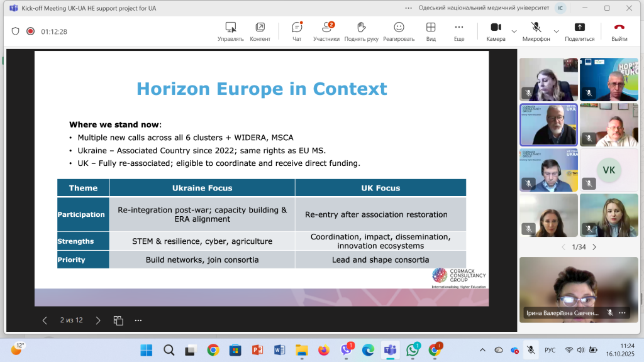
Task: Expand the camera options chevron
Action: click(x=514, y=31)
